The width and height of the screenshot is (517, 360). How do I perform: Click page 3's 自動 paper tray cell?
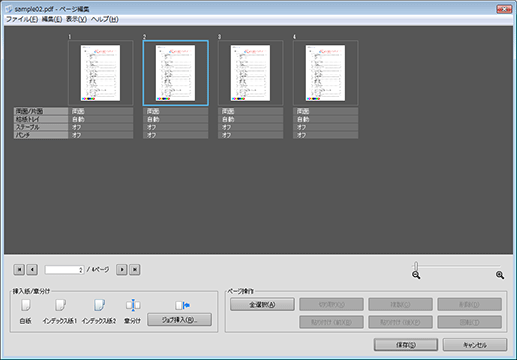(251, 119)
